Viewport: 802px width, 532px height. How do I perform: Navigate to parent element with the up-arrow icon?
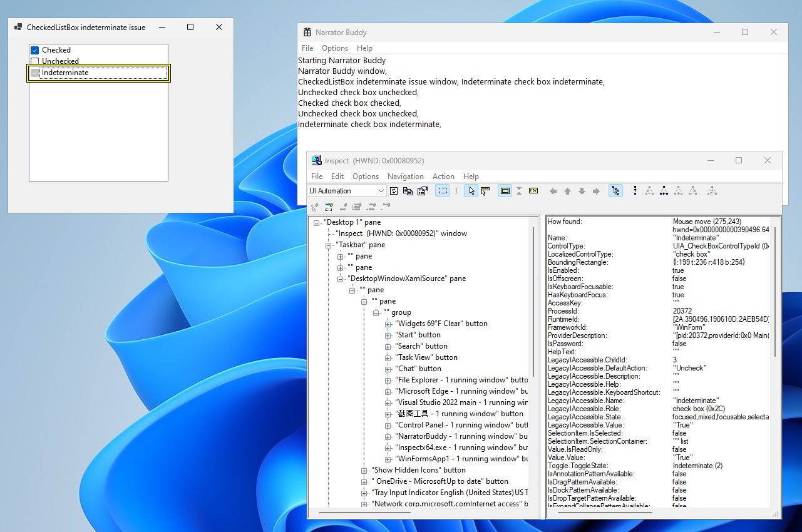click(568, 190)
